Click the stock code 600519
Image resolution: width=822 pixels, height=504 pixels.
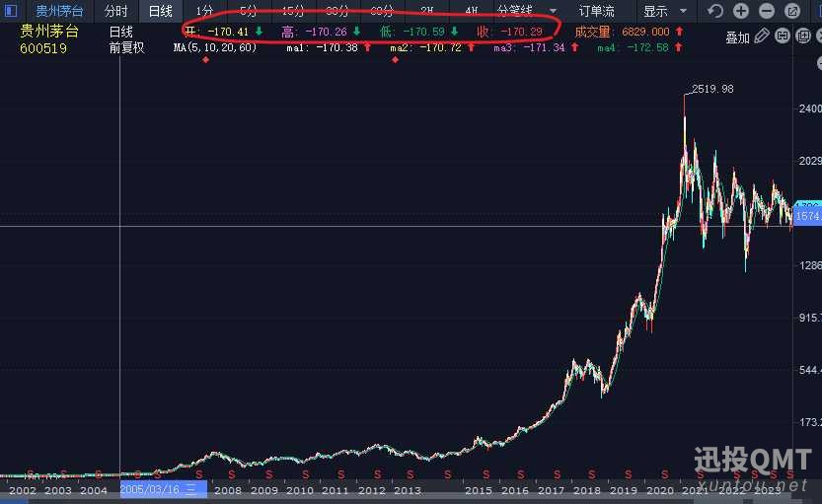click(43, 48)
